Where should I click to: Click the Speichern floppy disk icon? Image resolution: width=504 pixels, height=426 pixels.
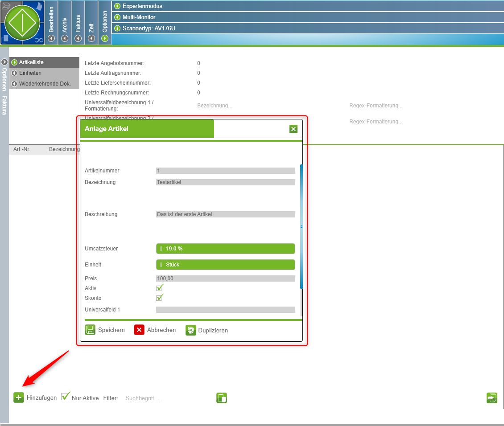point(90,330)
